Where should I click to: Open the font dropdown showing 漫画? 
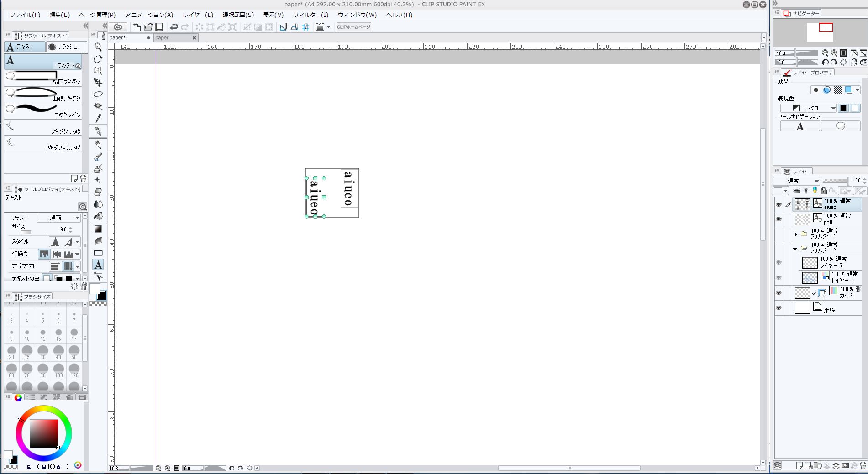click(59, 218)
